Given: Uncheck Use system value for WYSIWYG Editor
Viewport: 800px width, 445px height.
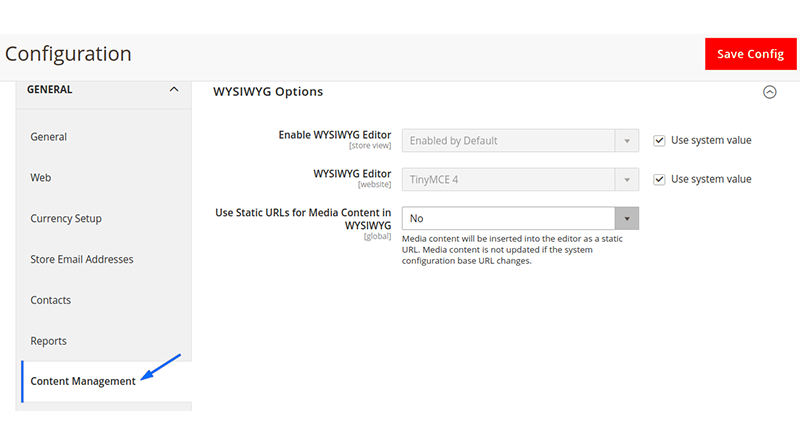Looking at the screenshot, I should coord(659,180).
